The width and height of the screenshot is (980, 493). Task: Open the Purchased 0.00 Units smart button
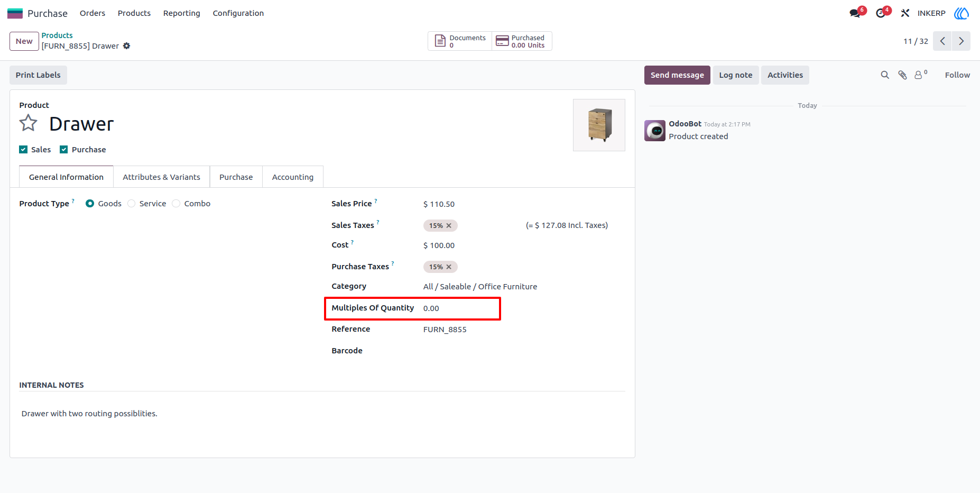(522, 41)
